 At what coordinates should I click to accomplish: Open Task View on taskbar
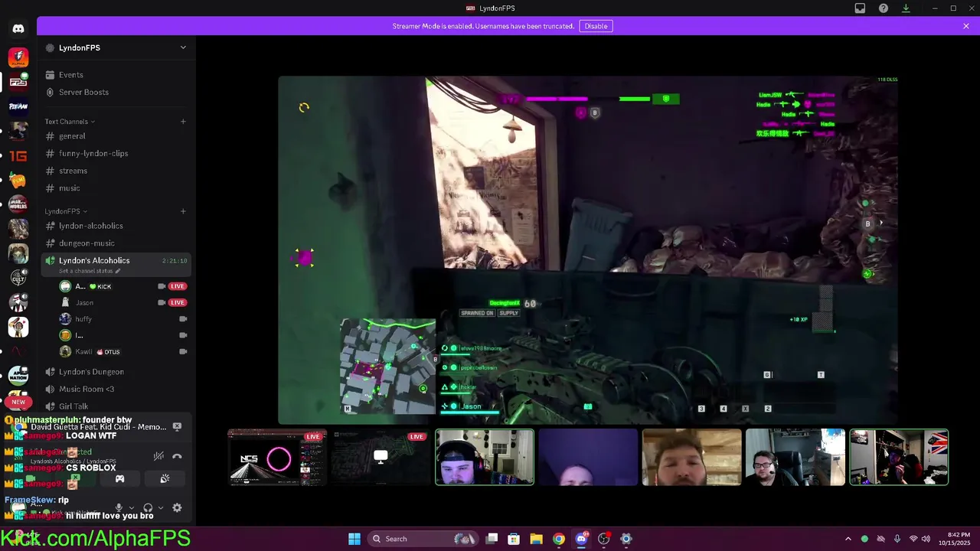click(492, 539)
